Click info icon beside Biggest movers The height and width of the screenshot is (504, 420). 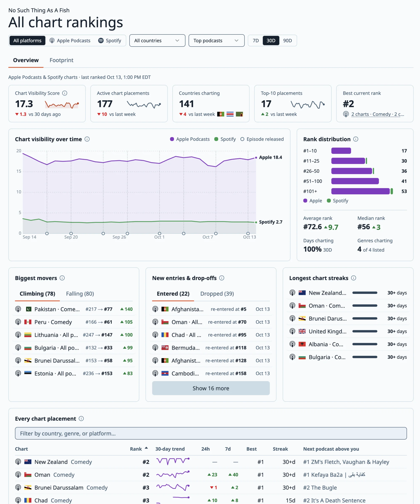tap(62, 278)
